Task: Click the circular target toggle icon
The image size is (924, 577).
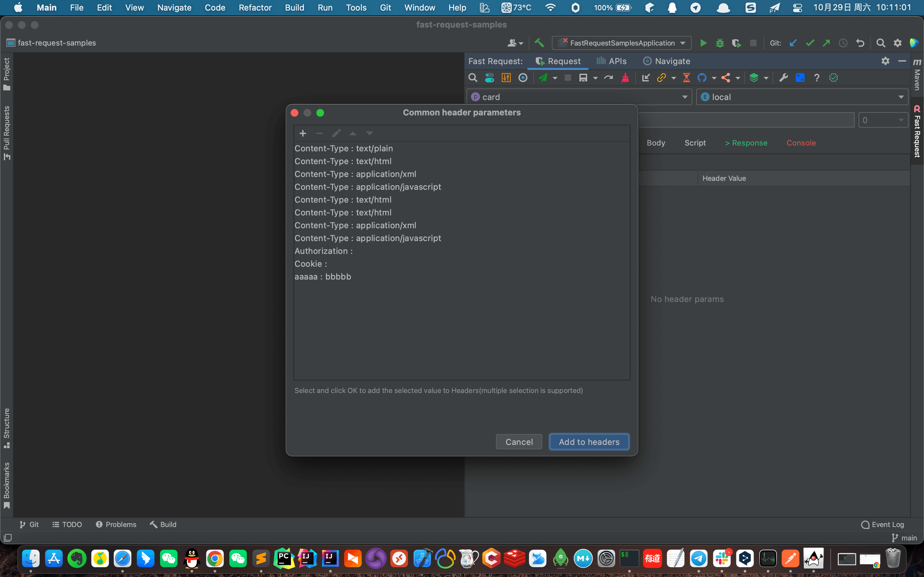Action: coord(523,78)
